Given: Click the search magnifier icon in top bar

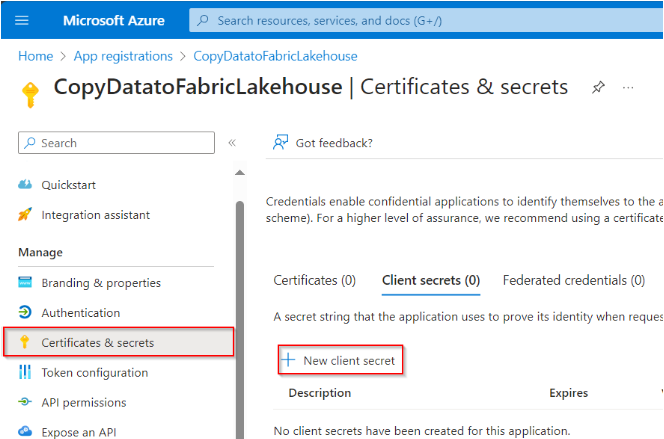Looking at the screenshot, I should pos(203,20).
